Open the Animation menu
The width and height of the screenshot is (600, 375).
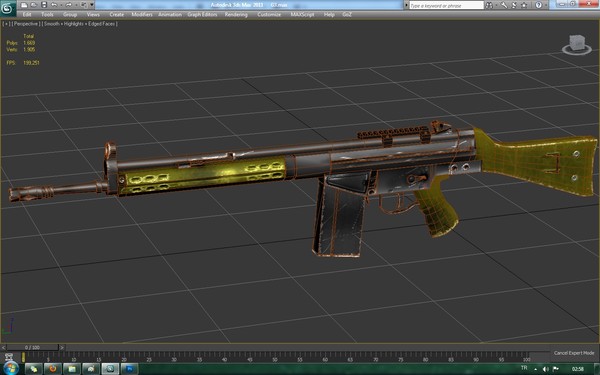(x=170, y=15)
